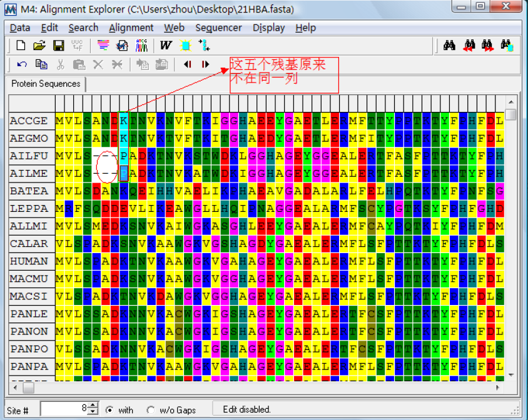This screenshot has width=528, height=420.
Task: Select the 'w/o Gaps' radio button
Action: point(151,410)
